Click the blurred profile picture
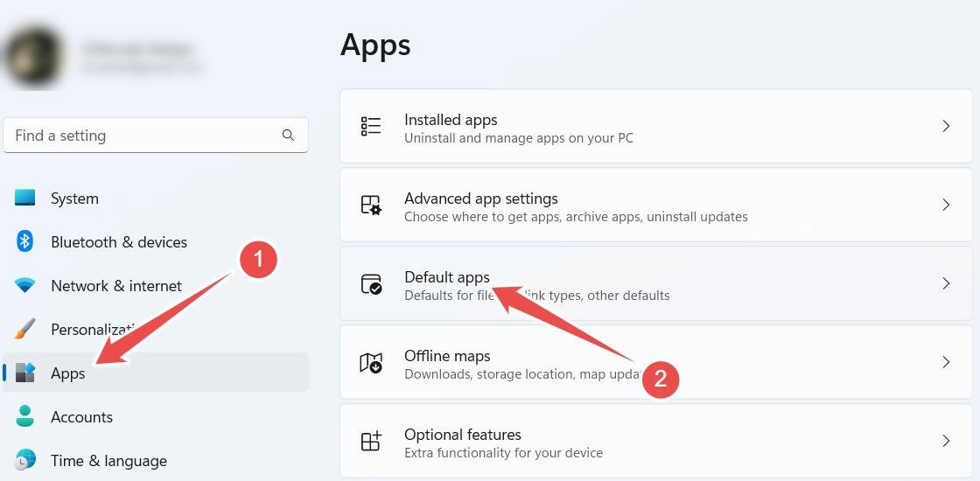The image size is (980, 481). (34, 58)
